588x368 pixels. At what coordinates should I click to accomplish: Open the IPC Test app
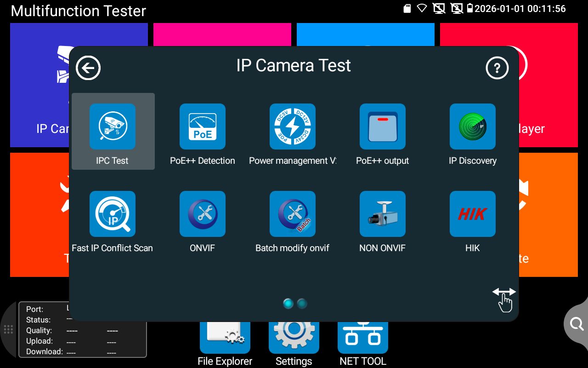[113, 132]
